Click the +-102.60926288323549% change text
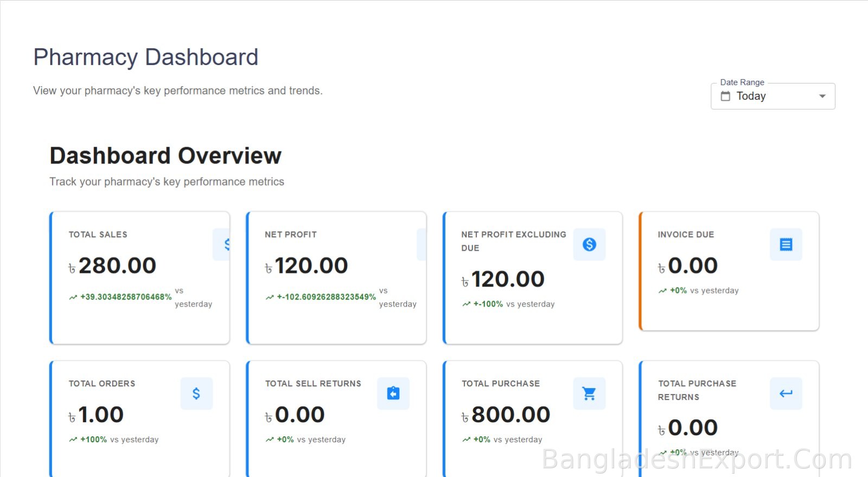This screenshot has height=477, width=868. point(326,297)
